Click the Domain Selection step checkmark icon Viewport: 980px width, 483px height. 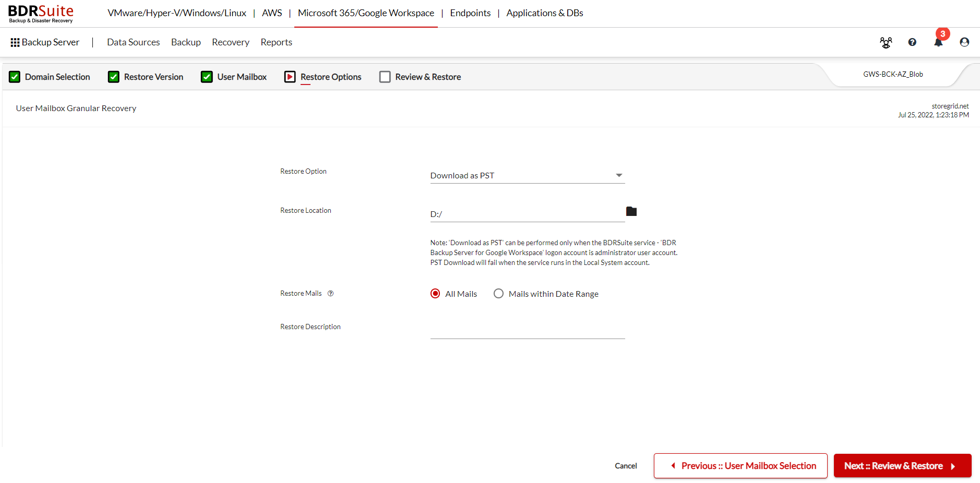pos(15,77)
